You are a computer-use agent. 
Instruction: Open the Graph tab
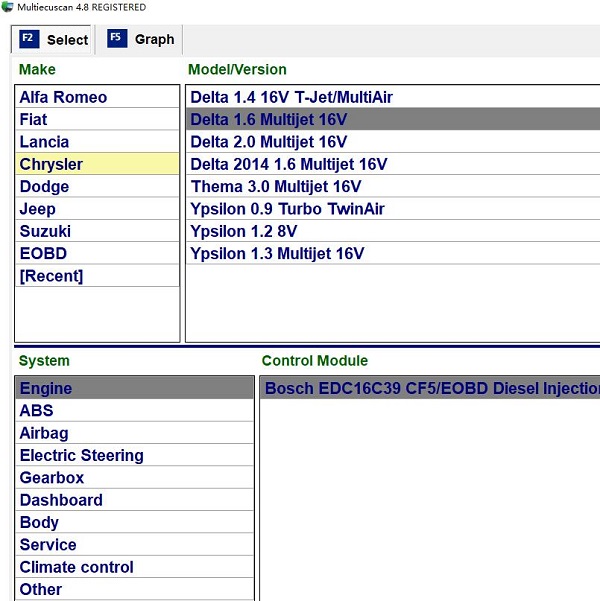click(x=140, y=39)
